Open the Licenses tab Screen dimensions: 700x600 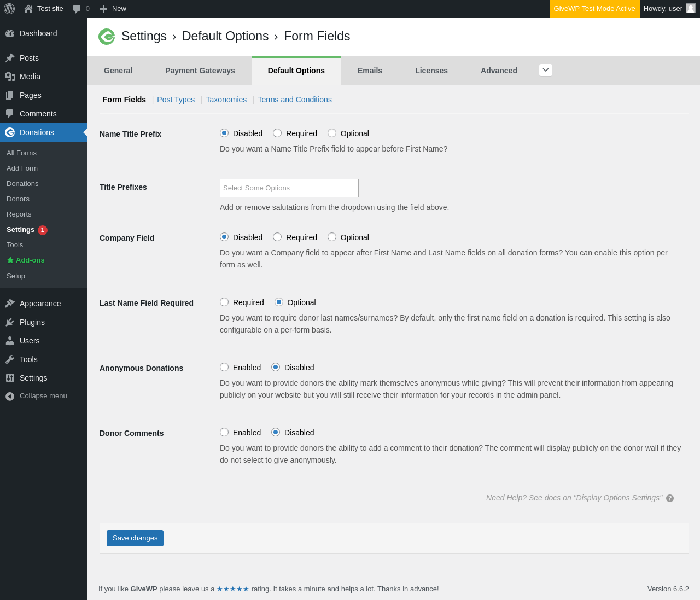pyautogui.click(x=431, y=71)
